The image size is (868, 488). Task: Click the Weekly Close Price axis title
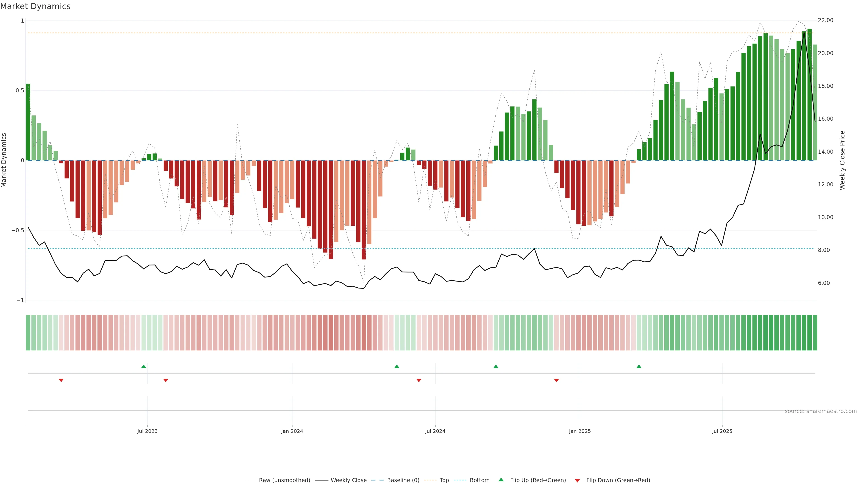tap(842, 160)
